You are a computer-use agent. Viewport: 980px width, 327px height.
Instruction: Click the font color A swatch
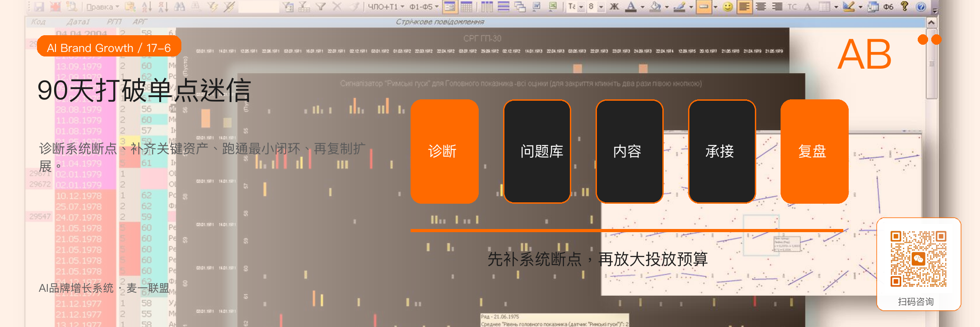point(631,6)
